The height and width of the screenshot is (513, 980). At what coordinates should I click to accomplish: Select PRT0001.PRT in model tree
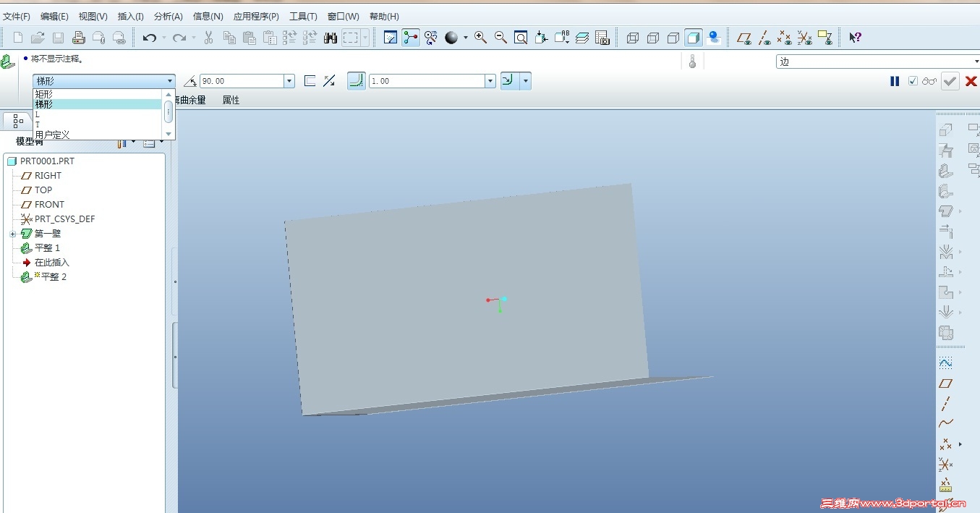pyautogui.click(x=47, y=161)
